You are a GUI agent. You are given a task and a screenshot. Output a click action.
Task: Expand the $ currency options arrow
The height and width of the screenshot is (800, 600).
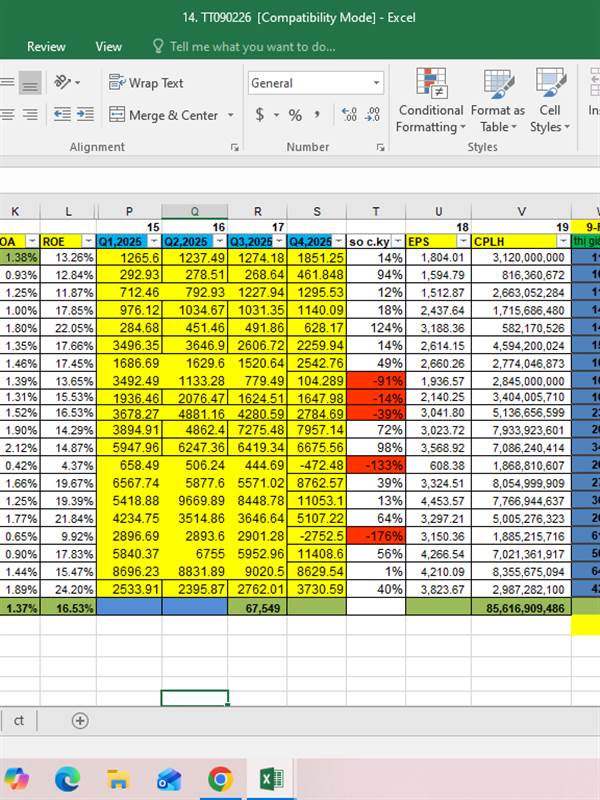coord(276,115)
